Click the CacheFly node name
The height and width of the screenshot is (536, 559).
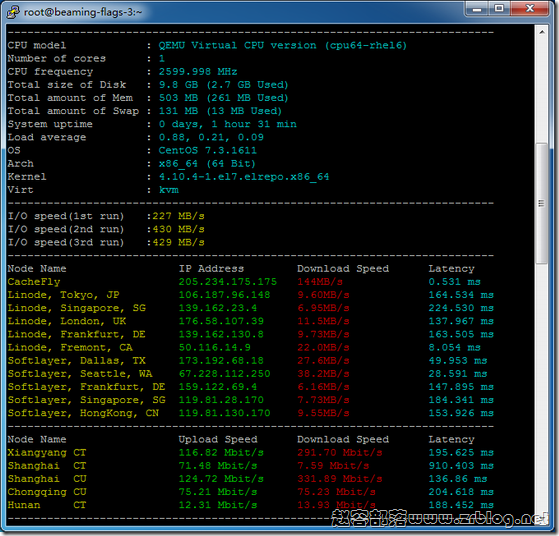[34, 282]
